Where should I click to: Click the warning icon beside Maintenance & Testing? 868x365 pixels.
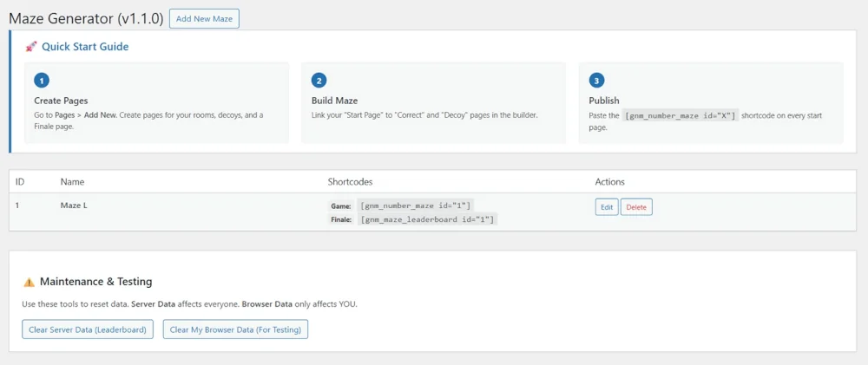coord(29,282)
